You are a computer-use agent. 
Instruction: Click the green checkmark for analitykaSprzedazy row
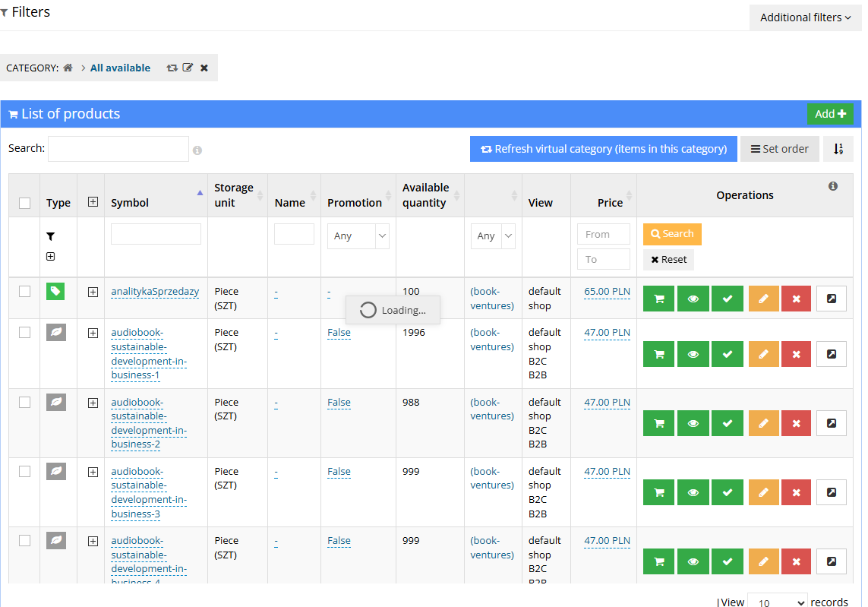[x=728, y=299]
